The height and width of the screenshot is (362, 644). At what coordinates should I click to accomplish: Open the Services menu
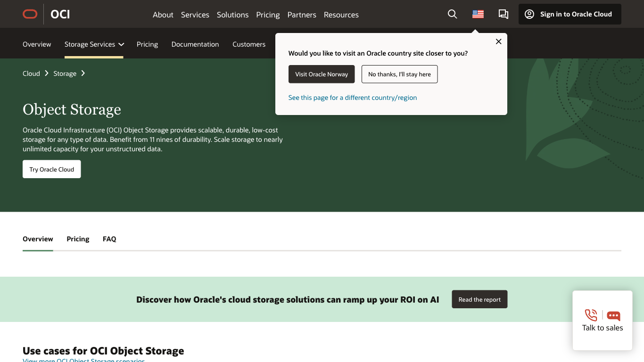pos(195,15)
